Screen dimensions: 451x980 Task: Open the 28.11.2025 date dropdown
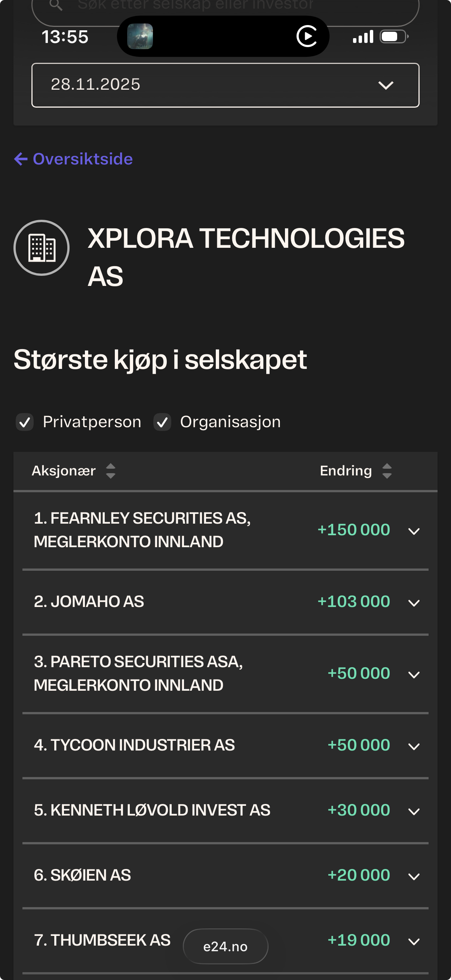point(225,85)
